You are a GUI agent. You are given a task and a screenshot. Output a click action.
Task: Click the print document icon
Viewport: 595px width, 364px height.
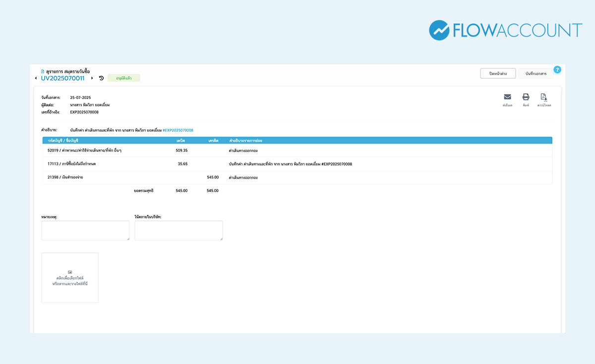(x=526, y=97)
